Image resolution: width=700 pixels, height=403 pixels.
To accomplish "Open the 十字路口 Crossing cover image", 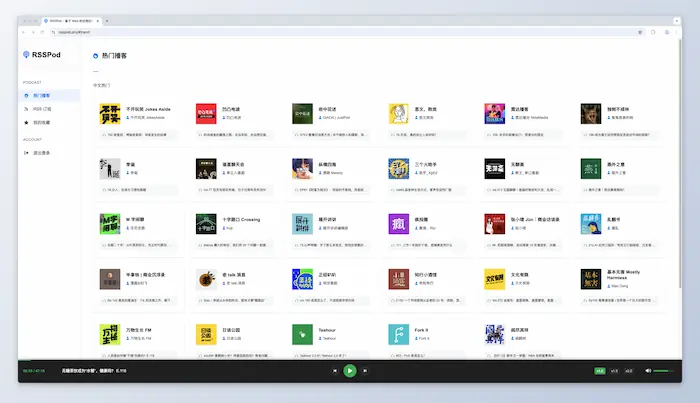I will coord(206,224).
